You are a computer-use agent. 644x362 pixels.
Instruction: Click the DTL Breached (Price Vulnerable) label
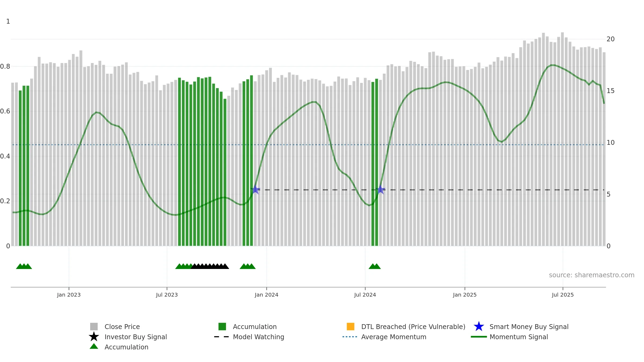pos(413,327)
